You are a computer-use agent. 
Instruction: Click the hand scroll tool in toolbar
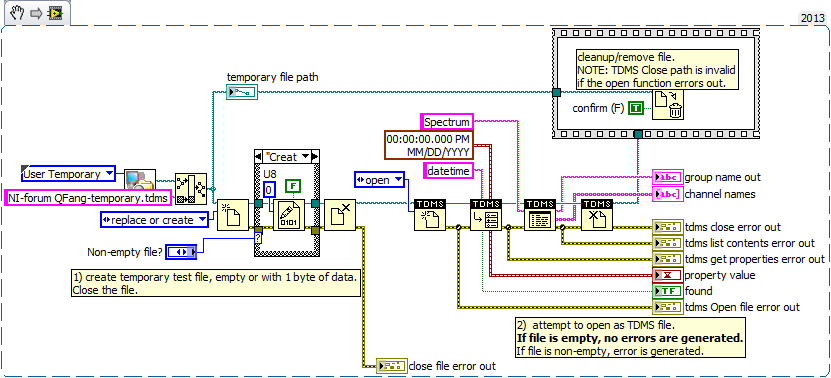click(16, 13)
